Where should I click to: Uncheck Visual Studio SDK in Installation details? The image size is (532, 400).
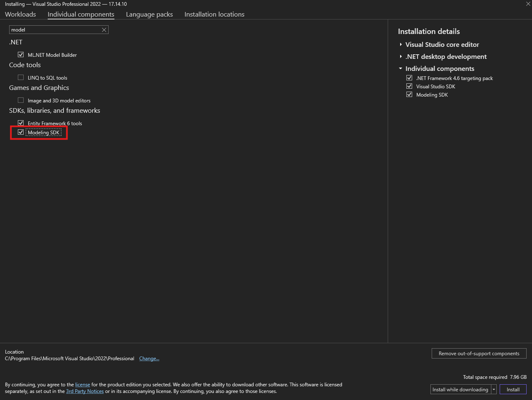click(409, 86)
